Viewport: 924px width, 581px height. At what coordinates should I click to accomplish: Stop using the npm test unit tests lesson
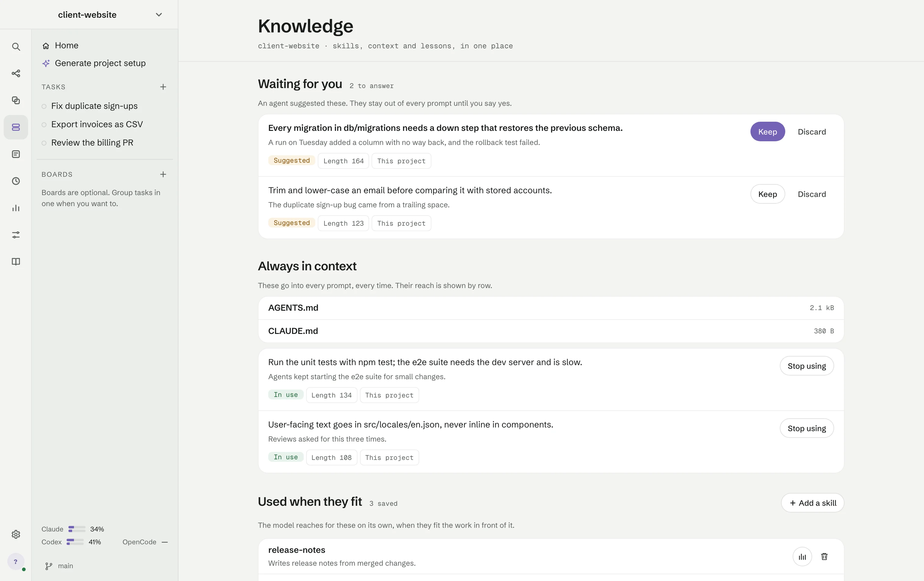(x=807, y=366)
